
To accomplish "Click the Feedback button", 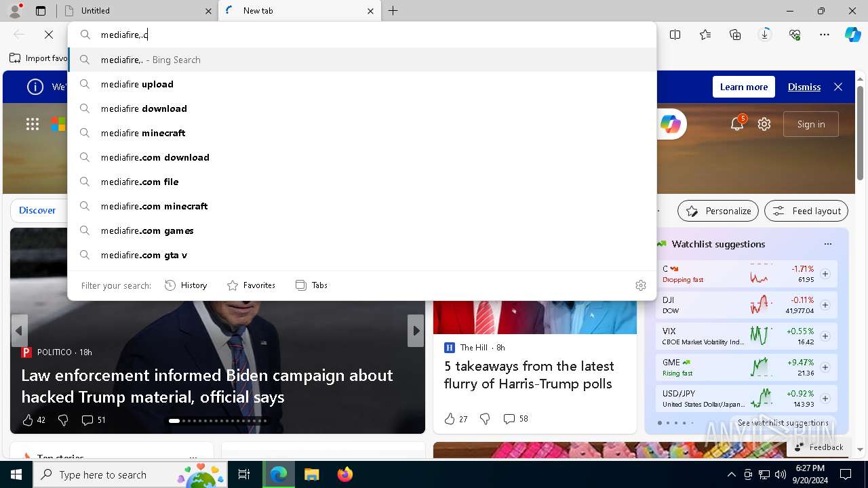I will pyautogui.click(x=818, y=447).
